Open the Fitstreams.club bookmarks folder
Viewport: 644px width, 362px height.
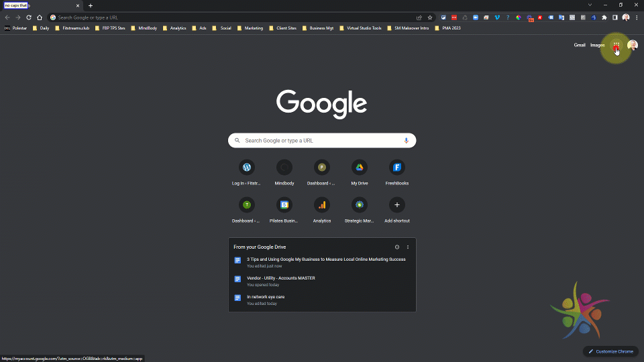click(72, 28)
